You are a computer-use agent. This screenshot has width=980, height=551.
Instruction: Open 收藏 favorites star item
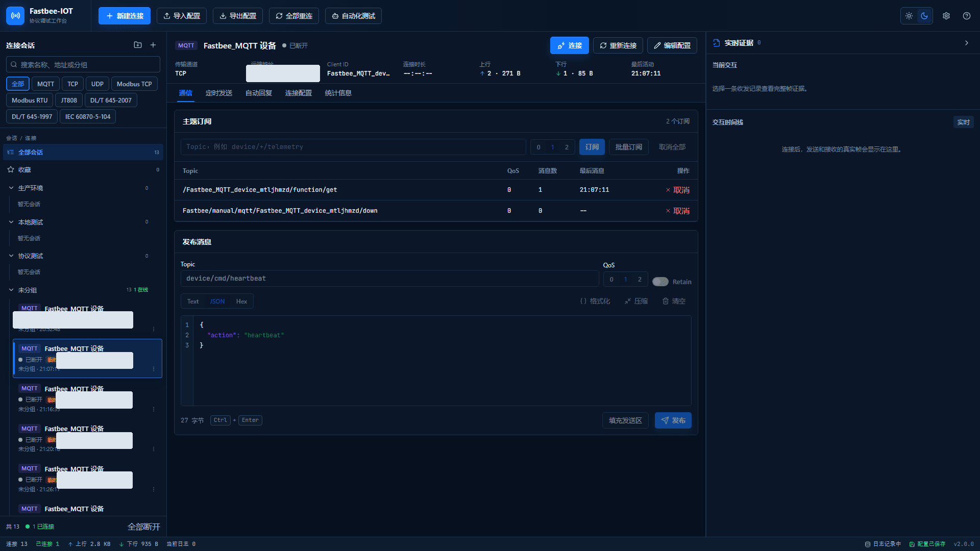[x=83, y=170]
